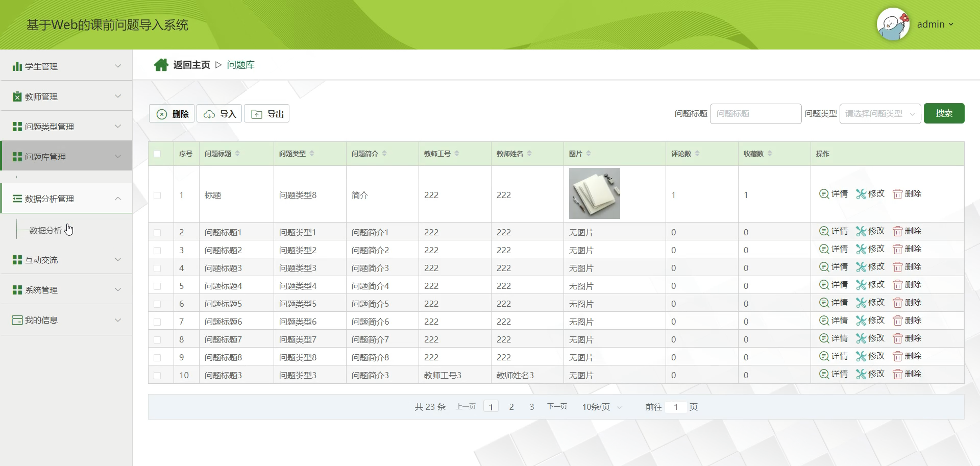Viewport: 980px width, 466px height.
Task: Click 删除 for row 4 问题标题3
Action: (x=907, y=267)
